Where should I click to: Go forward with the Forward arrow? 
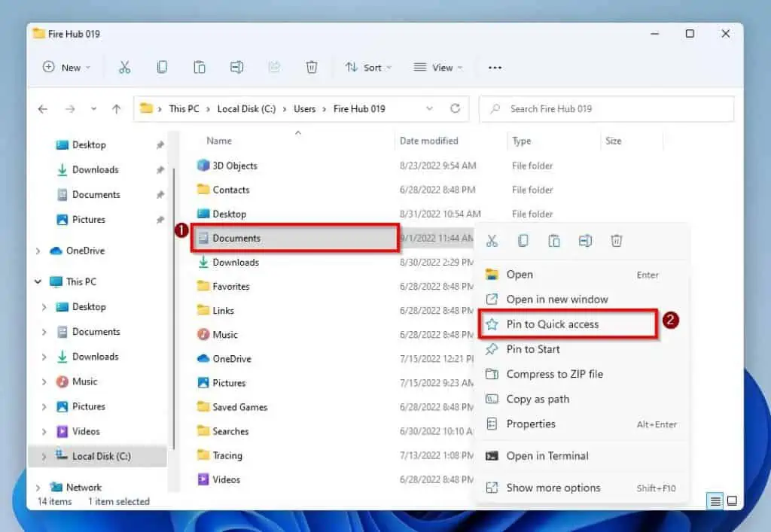(70, 109)
